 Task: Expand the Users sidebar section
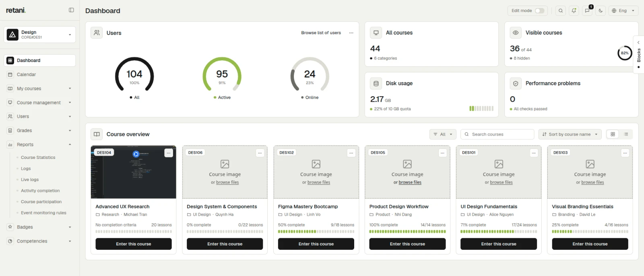40,116
